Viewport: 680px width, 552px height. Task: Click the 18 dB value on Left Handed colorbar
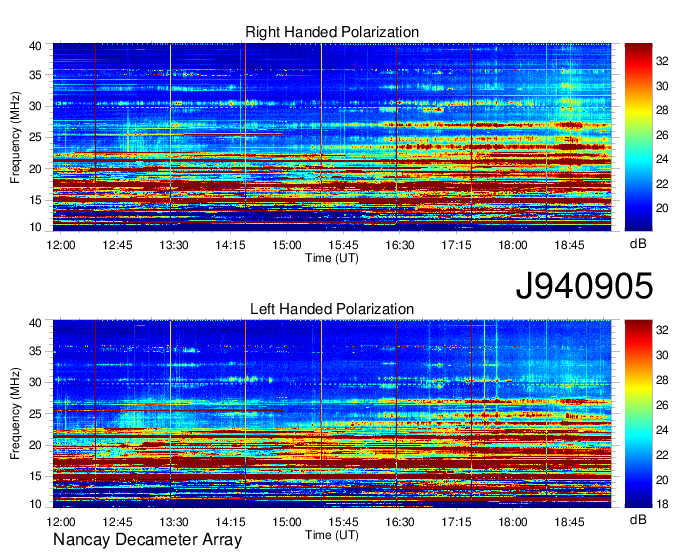(x=662, y=504)
